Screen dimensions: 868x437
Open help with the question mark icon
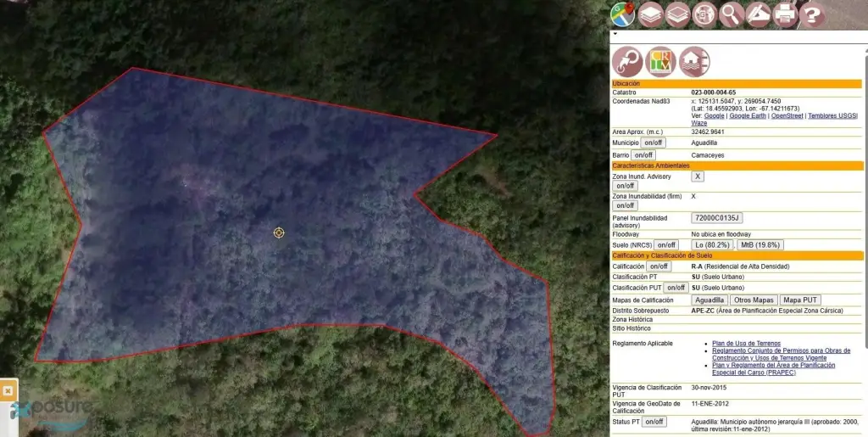coord(812,14)
